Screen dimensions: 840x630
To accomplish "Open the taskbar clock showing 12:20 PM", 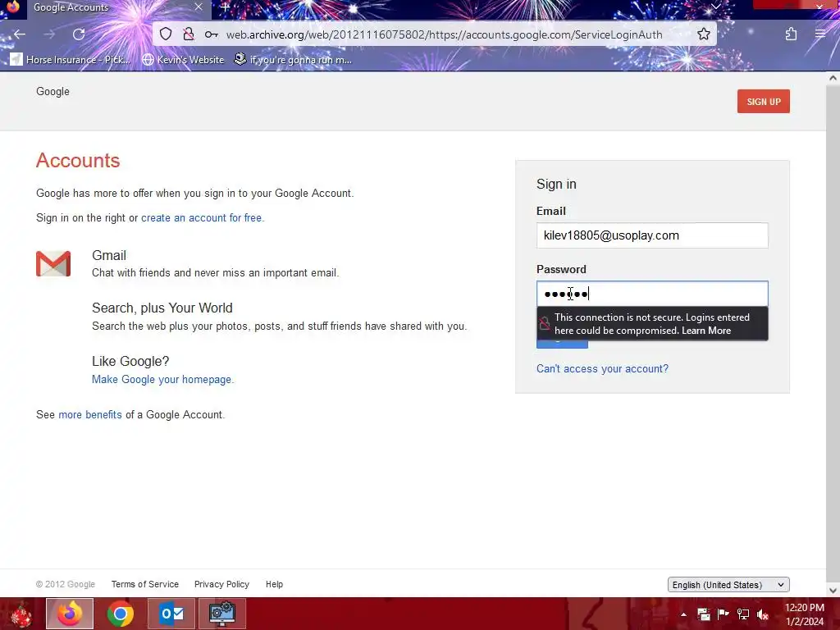I will point(804,614).
